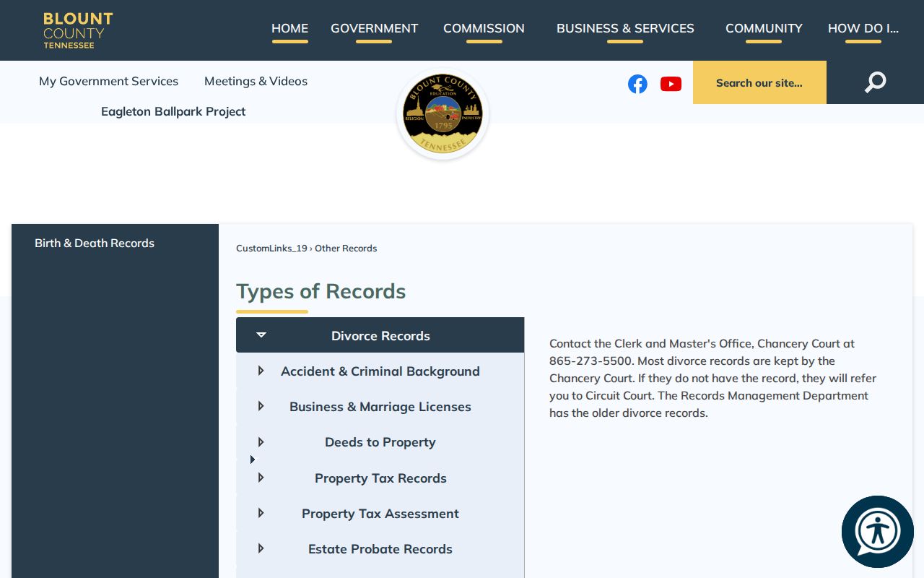
Task: Select the Estate Probate Records heading
Action: point(380,549)
